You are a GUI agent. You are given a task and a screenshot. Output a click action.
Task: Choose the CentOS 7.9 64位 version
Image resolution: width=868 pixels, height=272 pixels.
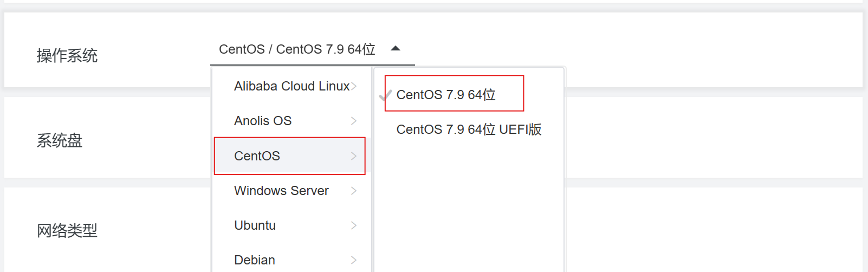[x=446, y=95]
